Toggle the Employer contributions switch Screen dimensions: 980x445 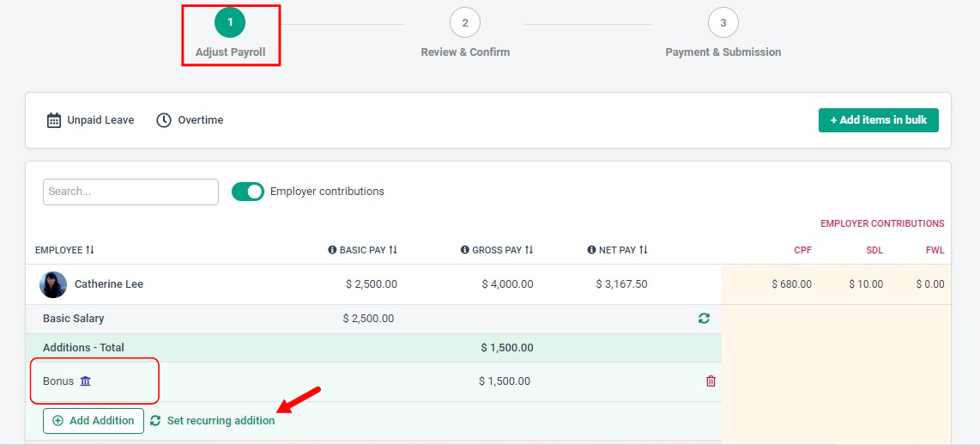(x=248, y=192)
